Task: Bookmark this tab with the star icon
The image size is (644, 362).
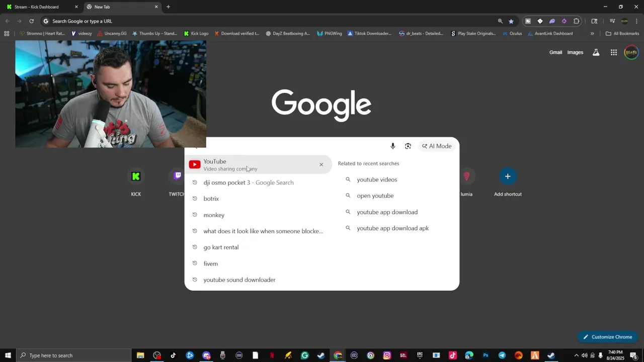Action: tap(511, 21)
